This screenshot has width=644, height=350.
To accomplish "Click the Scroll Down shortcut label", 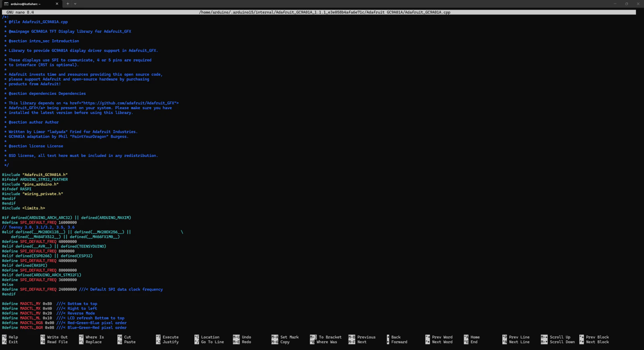I will [562, 342].
